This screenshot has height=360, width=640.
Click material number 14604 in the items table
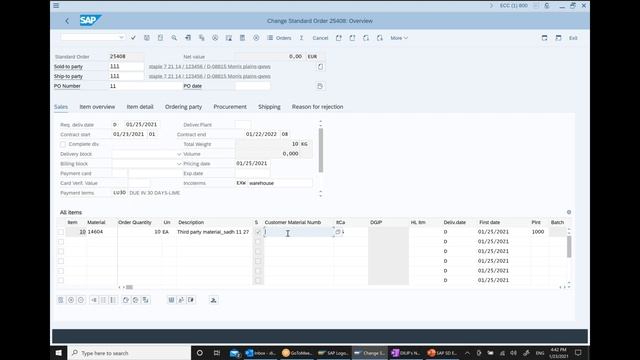96,232
